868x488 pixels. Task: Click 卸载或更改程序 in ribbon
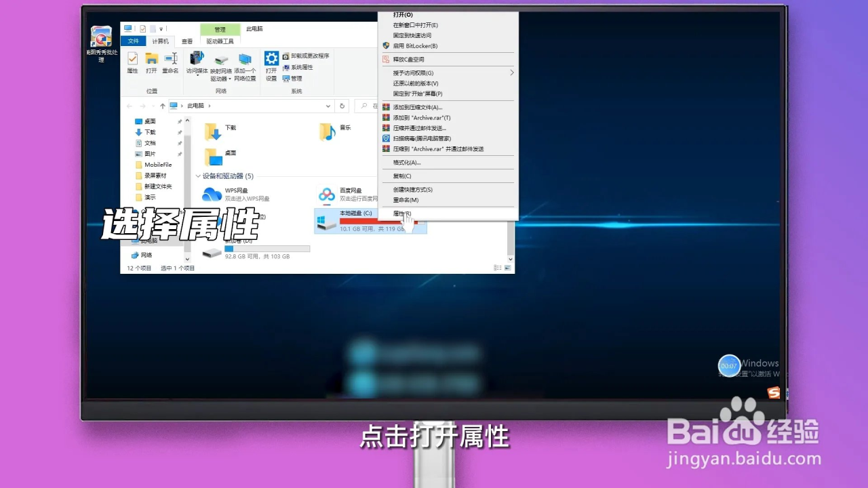[x=306, y=56]
